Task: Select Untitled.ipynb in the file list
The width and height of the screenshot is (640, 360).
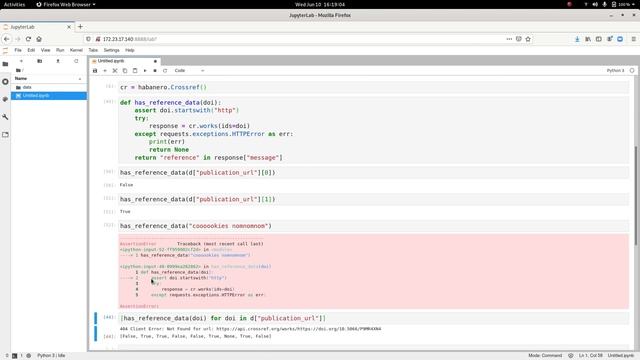Action: (x=49, y=96)
